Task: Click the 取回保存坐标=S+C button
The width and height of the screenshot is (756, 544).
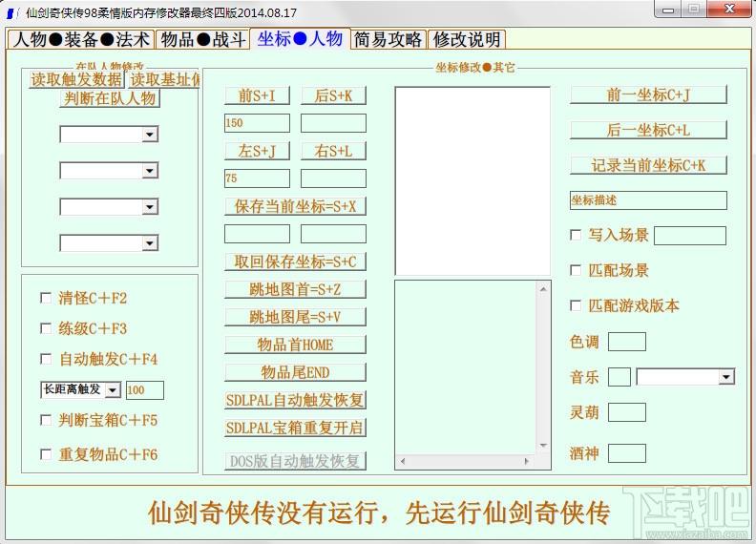Action: point(295,262)
